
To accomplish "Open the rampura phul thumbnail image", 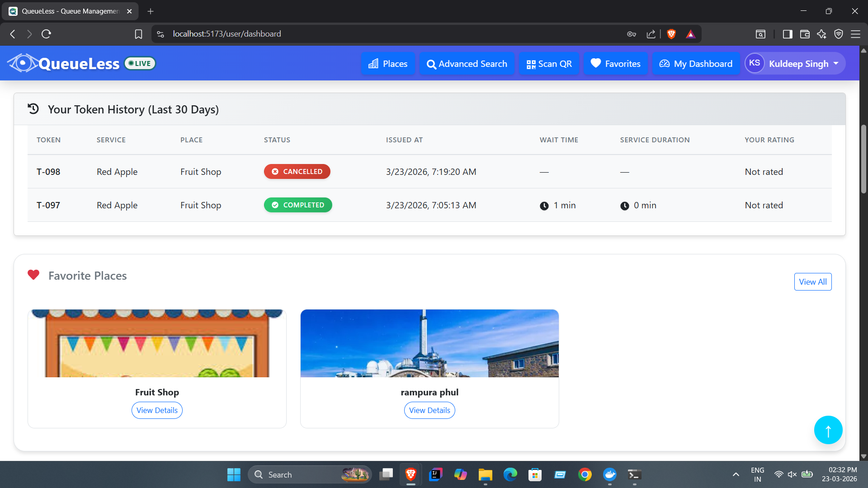I will [429, 343].
